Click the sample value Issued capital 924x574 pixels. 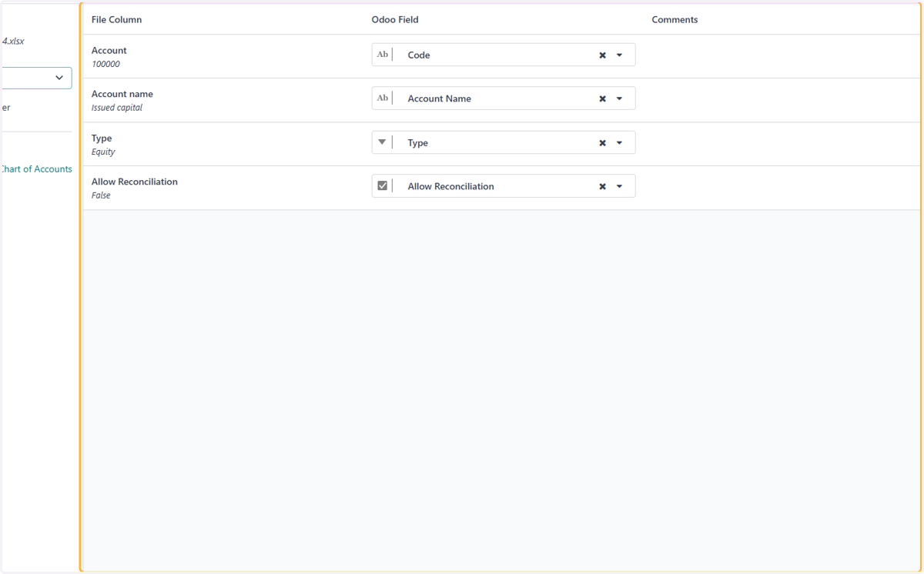pyautogui.click(x=117, y=108)
